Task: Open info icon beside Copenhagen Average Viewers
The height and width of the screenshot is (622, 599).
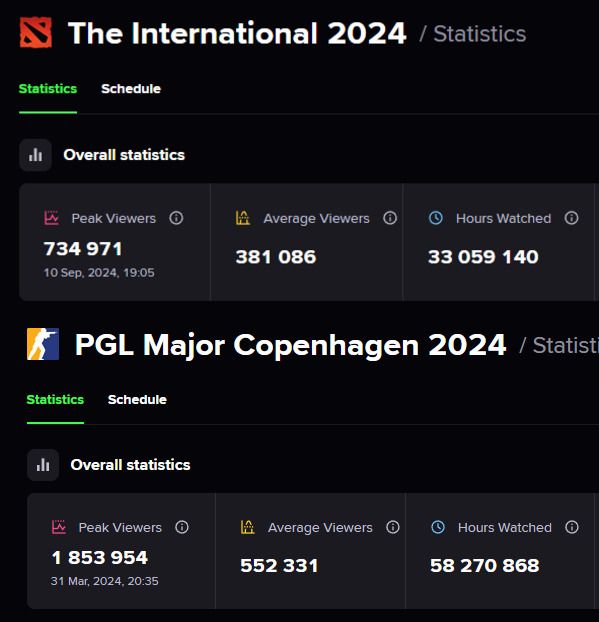Action: (393, 527)
